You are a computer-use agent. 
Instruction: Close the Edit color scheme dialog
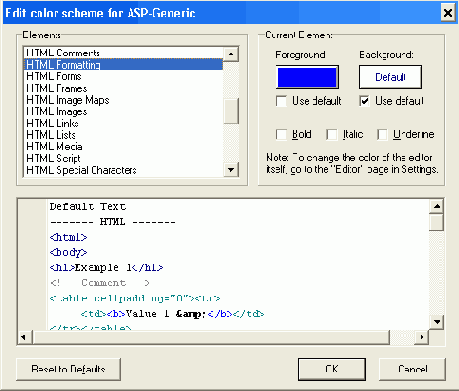pyautogui.click(x=448, y=13)
